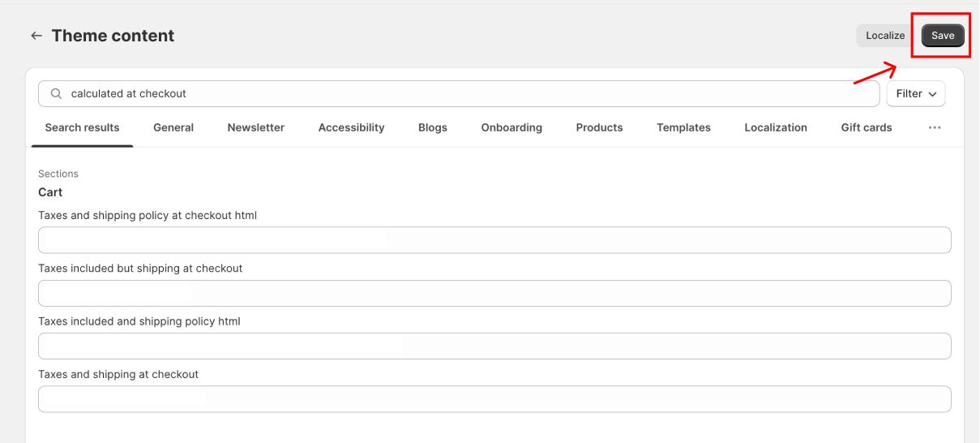Click the search magnifier icon
The image size is (980, 443).
tap(57, 93)
